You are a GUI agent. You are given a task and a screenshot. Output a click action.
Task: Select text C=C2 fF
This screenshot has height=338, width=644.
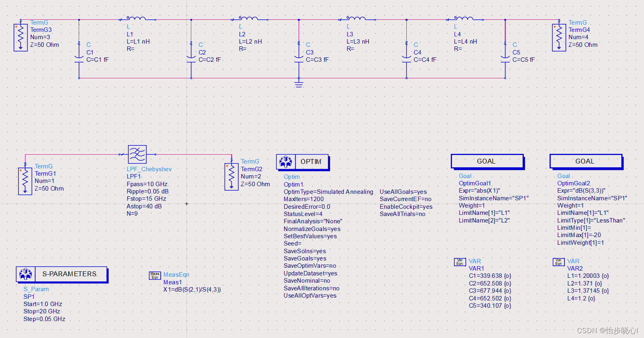pos(210,60)
